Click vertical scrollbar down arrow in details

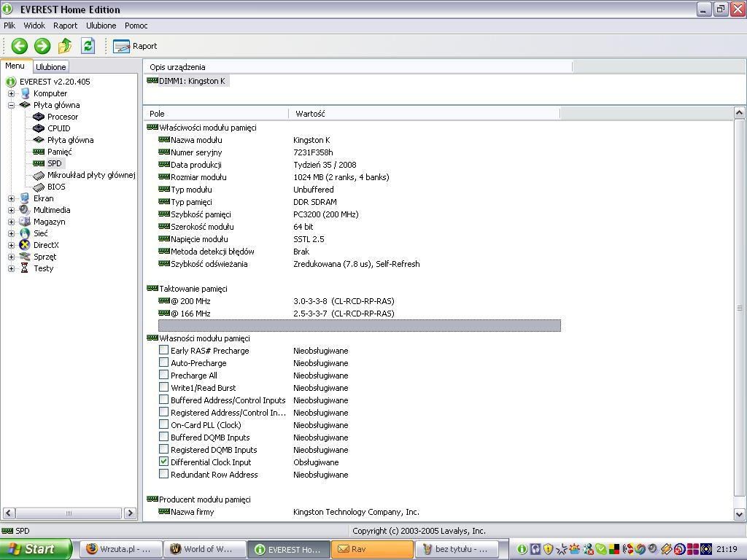coord(739,514)
